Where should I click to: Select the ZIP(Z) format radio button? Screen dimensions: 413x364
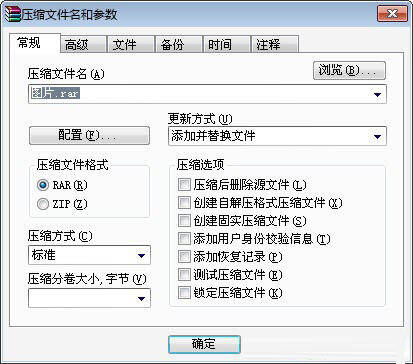[x=43, y=204]
